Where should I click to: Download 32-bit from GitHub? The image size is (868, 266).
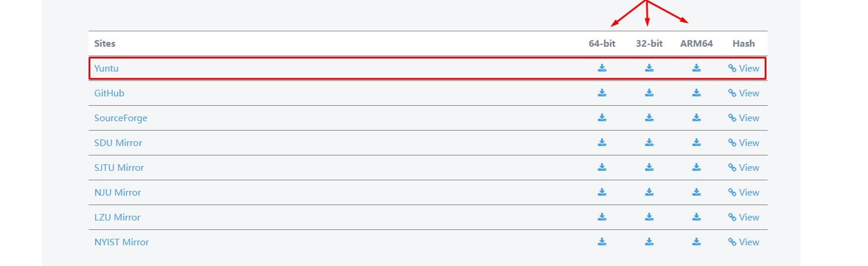(x=649, y=93)
